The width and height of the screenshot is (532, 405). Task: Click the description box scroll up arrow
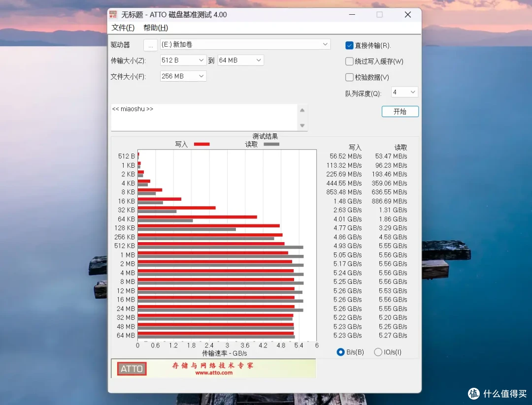[x=302, y=110]
